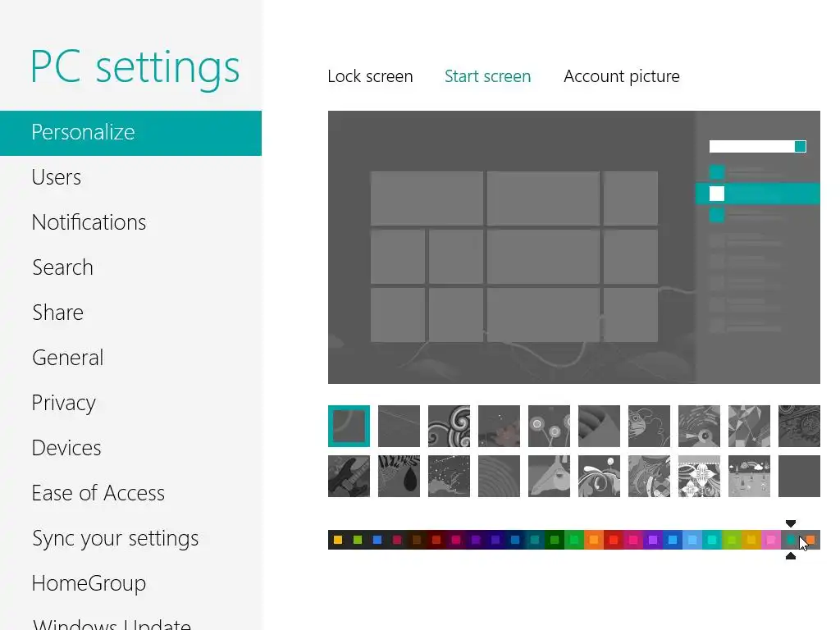Switch to the Account picture tab
The width and height of the screenshot is (840, 630).
tap(622, 76)
